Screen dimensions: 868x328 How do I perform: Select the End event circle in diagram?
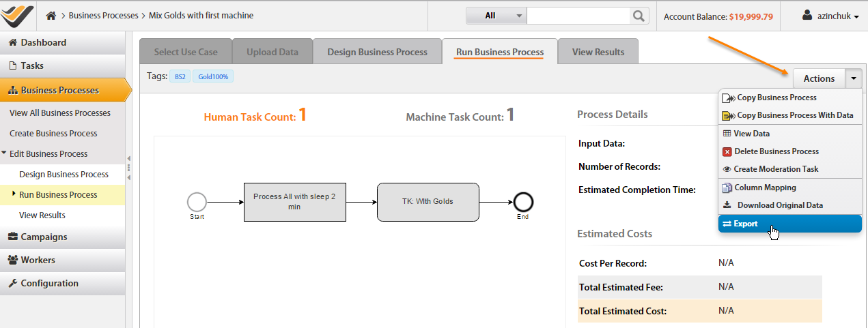523,202
